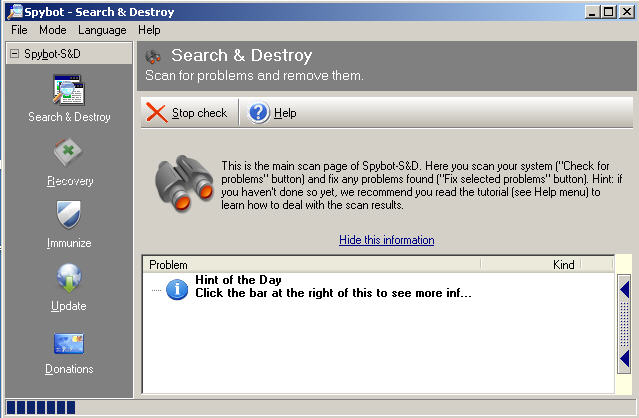639x418 pixels.
Task: Click 'Scan for problems and remove them.' subtitle
Action: (254, 75)
